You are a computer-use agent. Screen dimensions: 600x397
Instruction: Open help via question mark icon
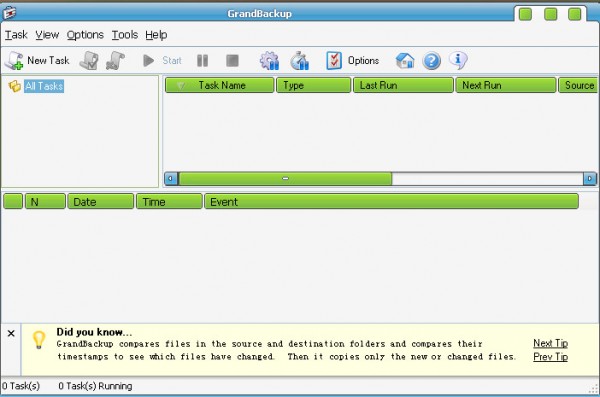point(432,61)
